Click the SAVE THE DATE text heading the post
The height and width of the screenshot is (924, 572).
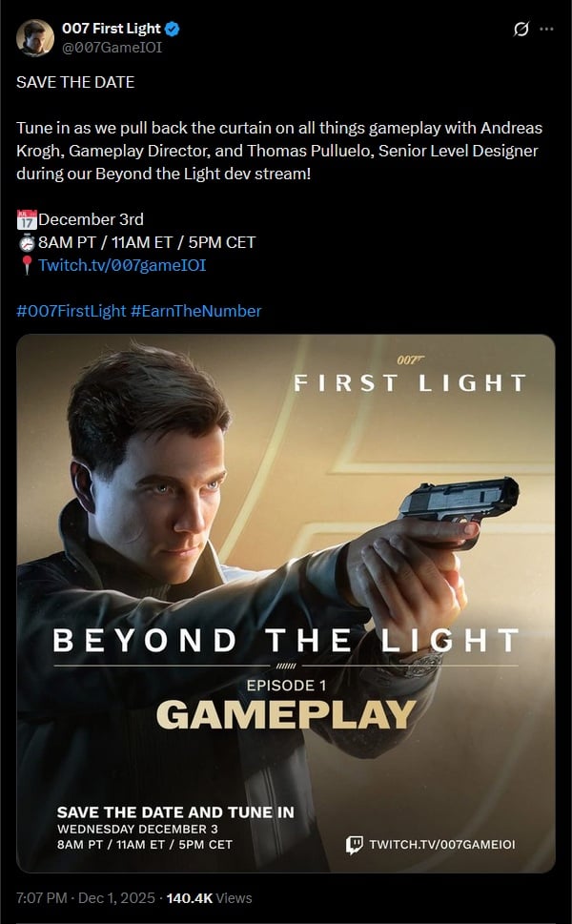click(x=75, y=83)
